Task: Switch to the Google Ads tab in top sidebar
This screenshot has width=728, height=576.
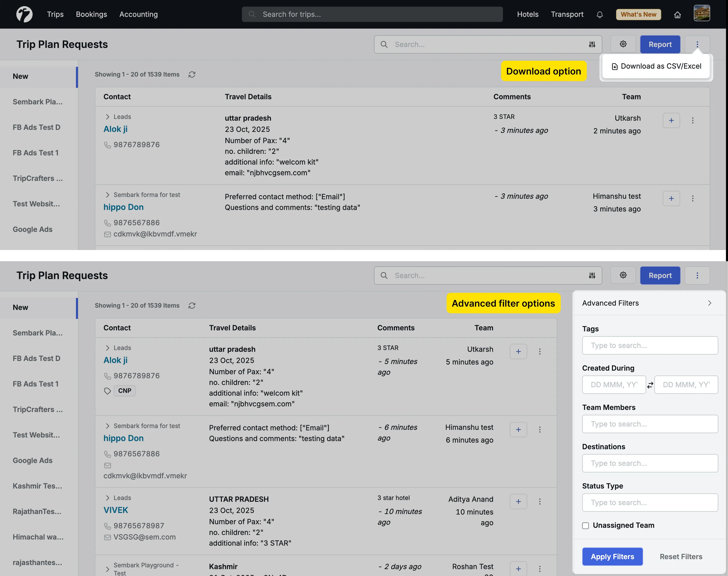Action: [33, 229]
